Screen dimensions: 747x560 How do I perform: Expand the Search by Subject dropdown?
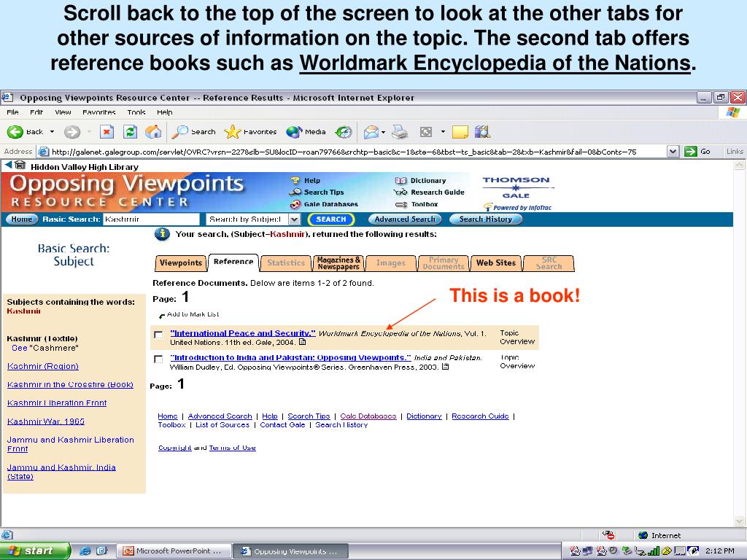[x=295, y=219]
